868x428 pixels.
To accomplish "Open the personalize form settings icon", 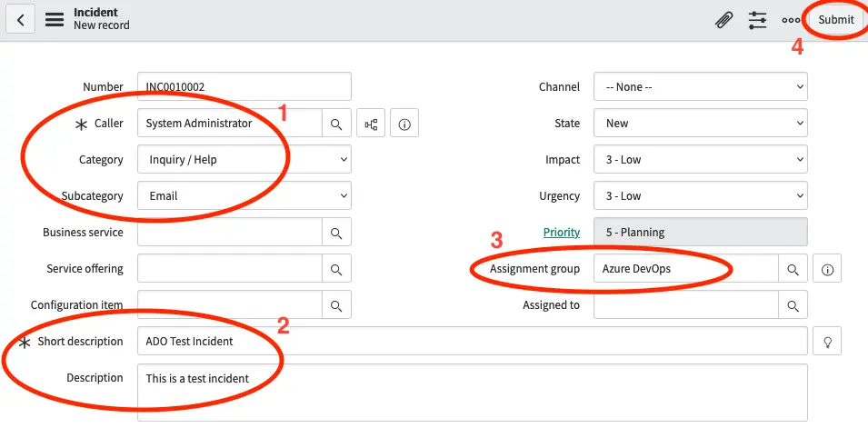I will tap(757, 19).
